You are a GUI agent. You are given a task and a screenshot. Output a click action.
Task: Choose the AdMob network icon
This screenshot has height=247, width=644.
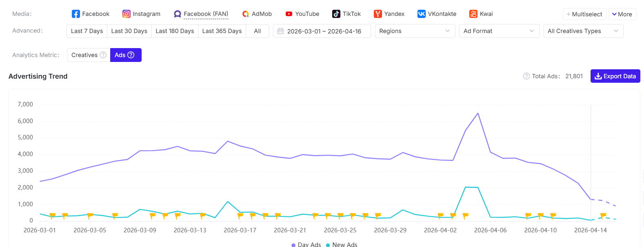[246, 14]
